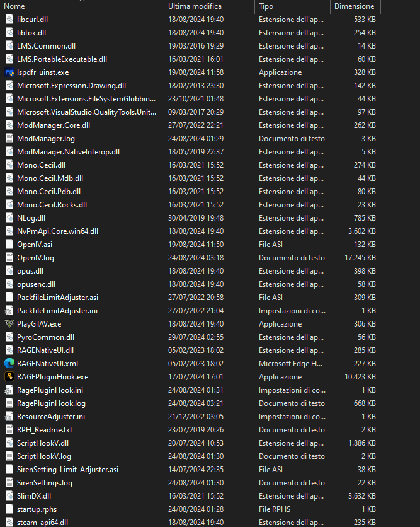Sort by the Dimensione column header
The height and width of the screenshot is (527, 420).
pos(354,6)
